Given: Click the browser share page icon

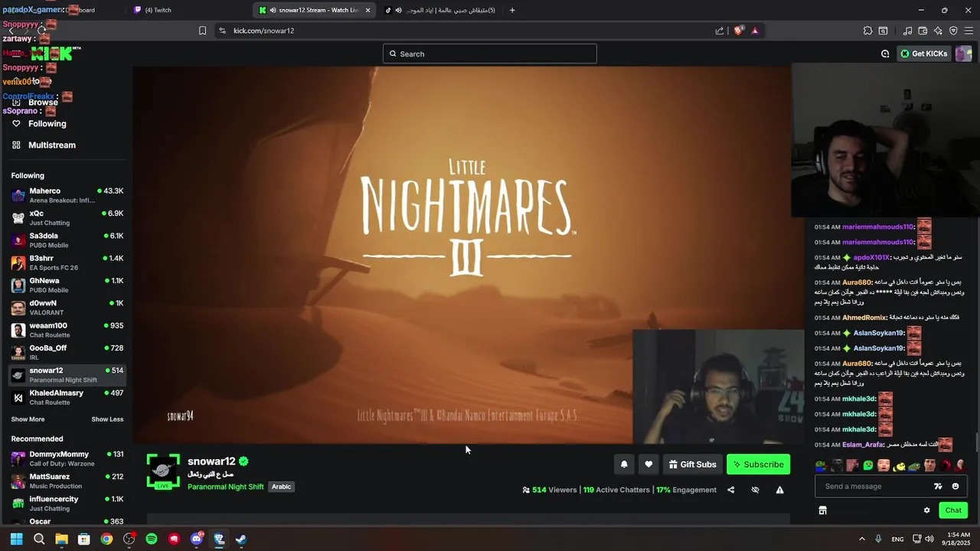Looking at the screenshot, I should coord(720,31).
